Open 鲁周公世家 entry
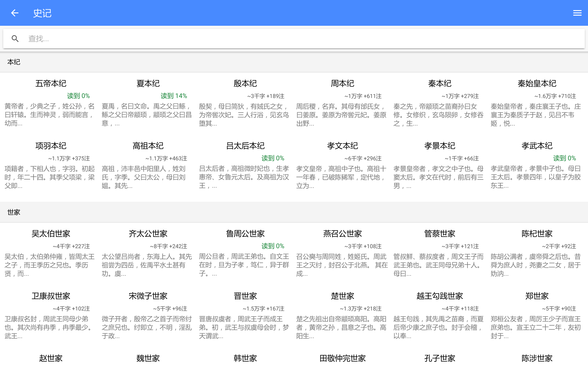This screenshot has height=368, width=588. point(245,234)
